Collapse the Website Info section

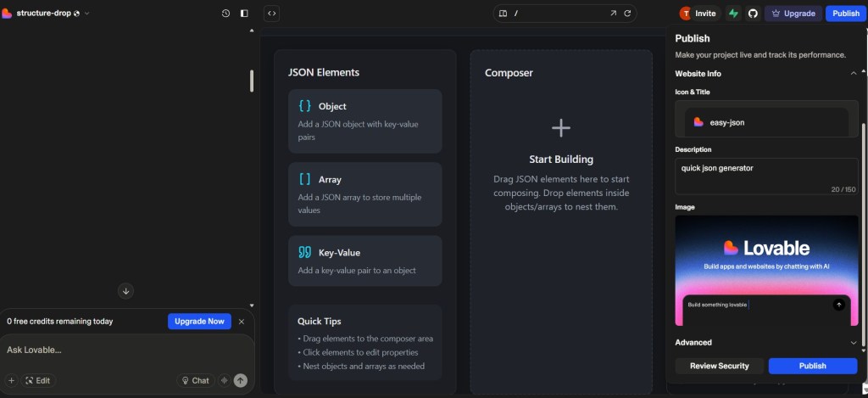pos(853,73)
